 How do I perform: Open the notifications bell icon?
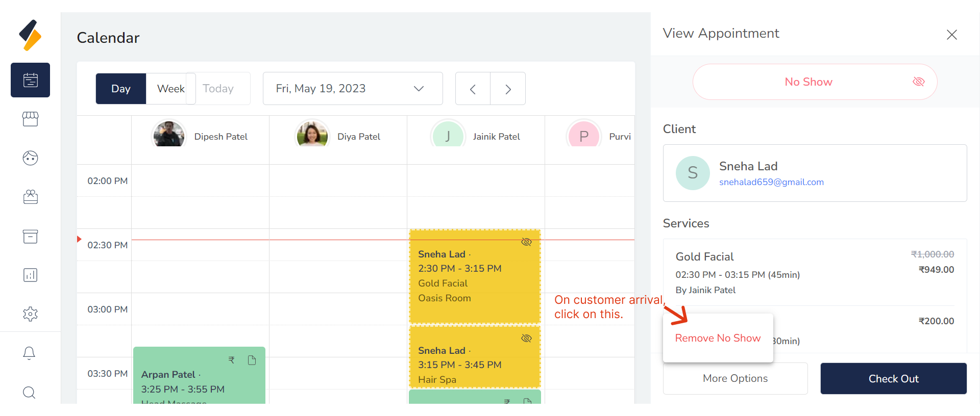click(x=29, y=353)
